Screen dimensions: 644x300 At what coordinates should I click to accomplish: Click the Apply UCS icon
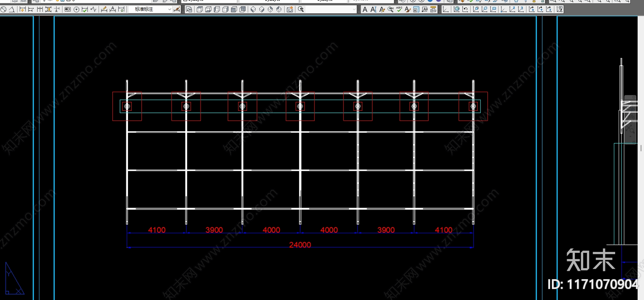click(559, 9)
